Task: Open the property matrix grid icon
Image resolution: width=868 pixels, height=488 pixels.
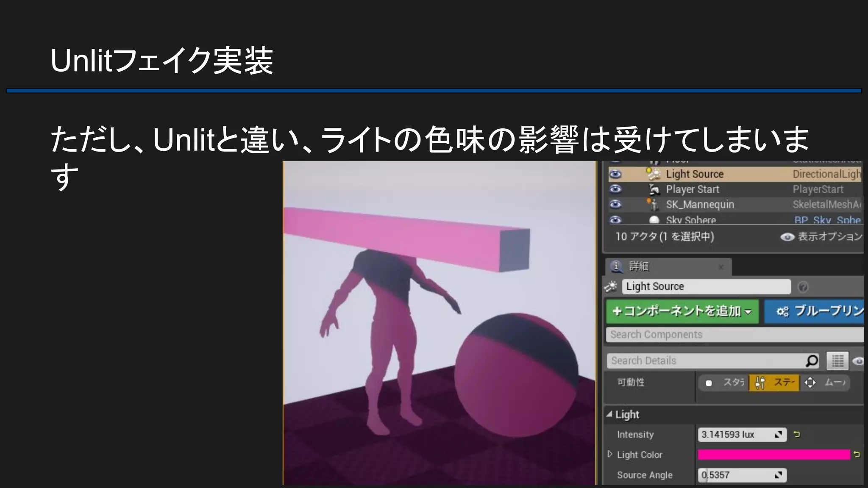Action: tap(837, 361)
